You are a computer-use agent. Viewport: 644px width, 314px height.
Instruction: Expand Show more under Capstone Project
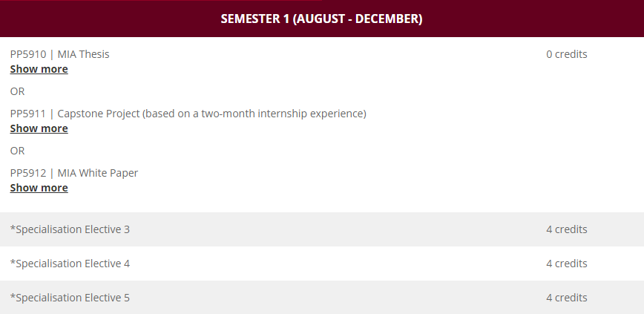pyautogui.click(x=39, y=128)
